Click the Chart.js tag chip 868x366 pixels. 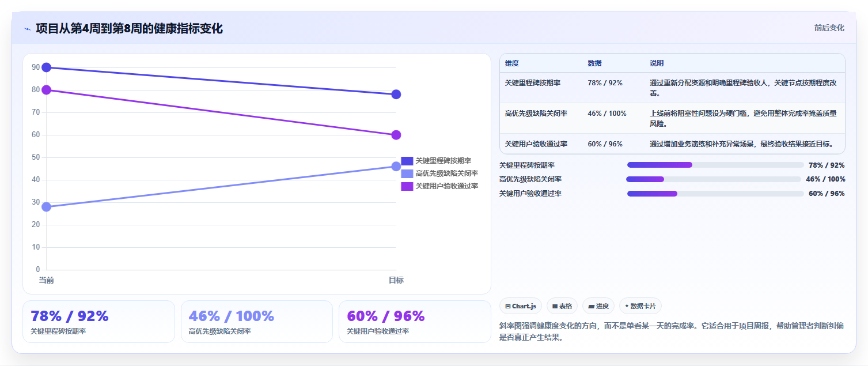(521, 306)
